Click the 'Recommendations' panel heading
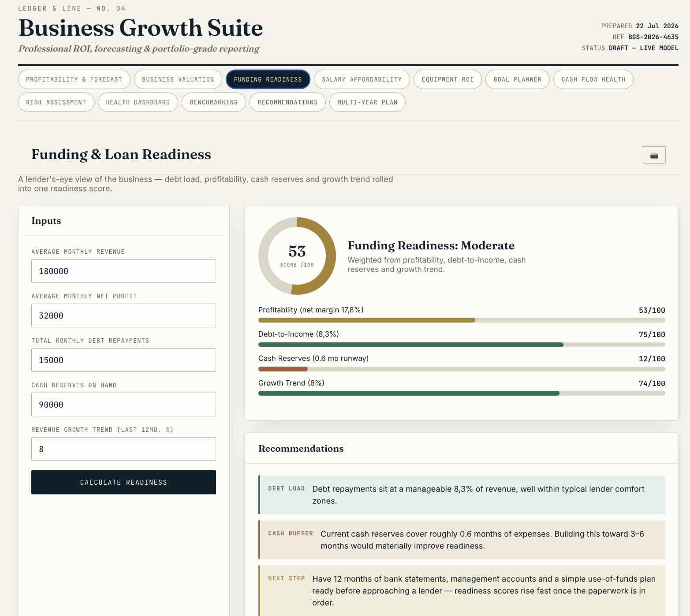This screenshot has width=690, height=616. coord(301,449)
